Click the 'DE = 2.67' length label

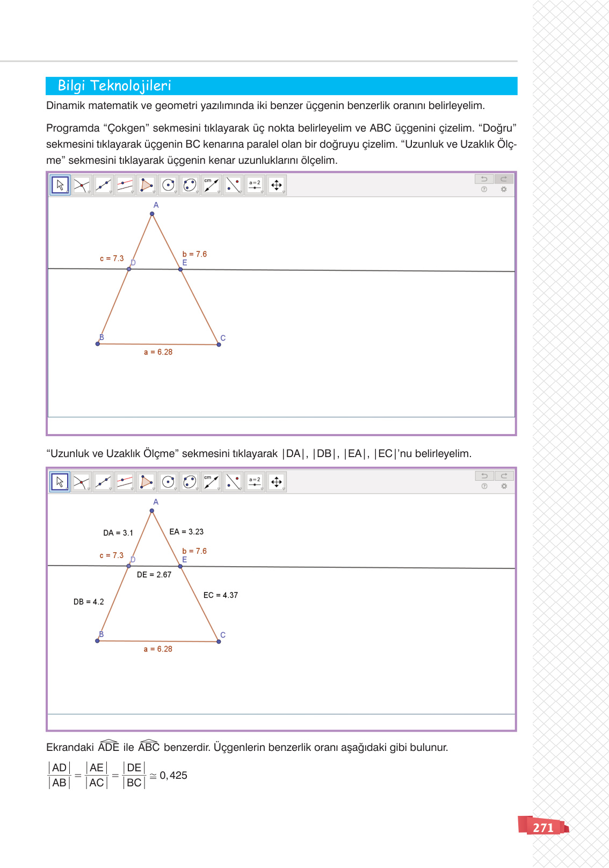coord(154,575)
